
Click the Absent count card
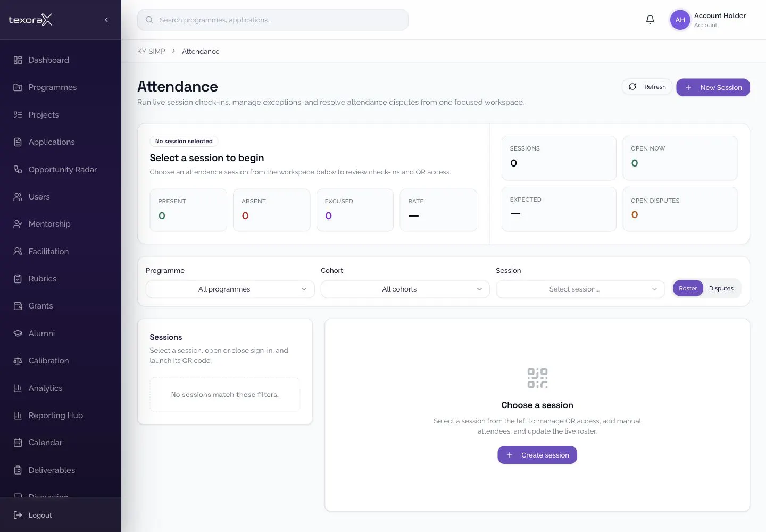click(x=272, y=210)
